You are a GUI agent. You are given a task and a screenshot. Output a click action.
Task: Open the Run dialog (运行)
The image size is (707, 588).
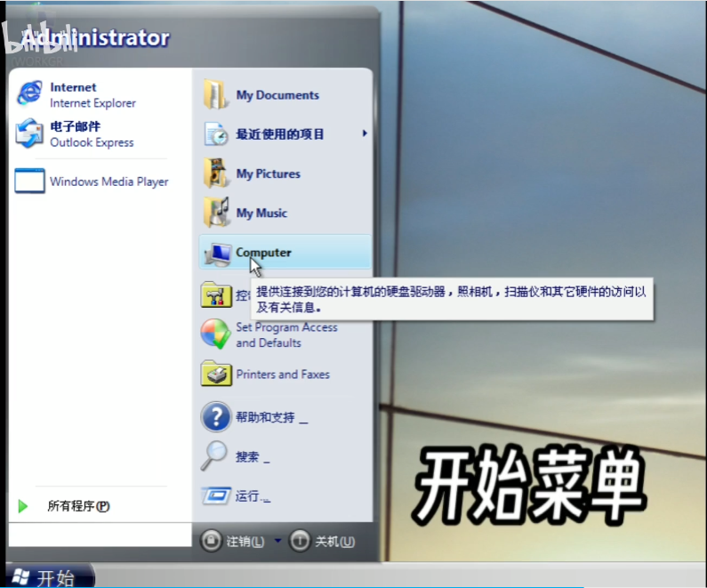coord(251,496)
